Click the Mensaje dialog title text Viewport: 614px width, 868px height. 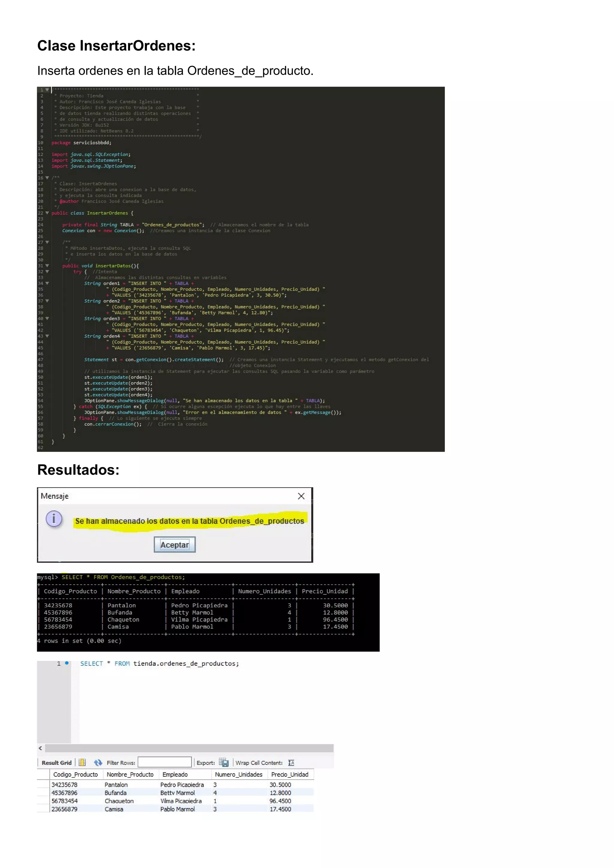pos(55,496)
